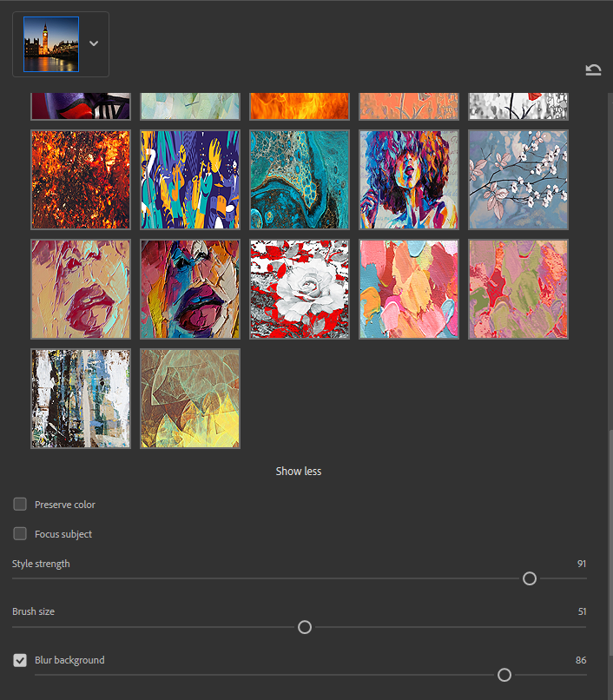Enable the Focus subject checkbox
Image resolution: width=613 pixels, height=700 pixels.
(20, 534)
